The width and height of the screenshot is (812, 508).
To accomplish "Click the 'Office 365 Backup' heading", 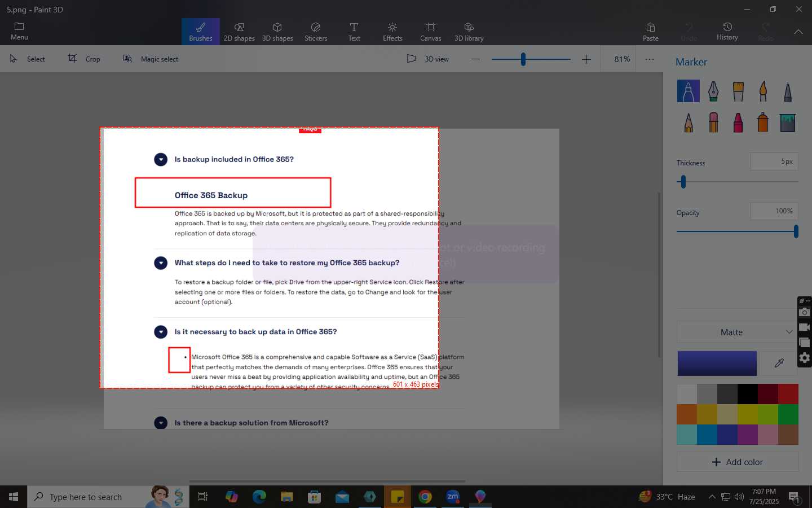I will [x=211, y=195].
